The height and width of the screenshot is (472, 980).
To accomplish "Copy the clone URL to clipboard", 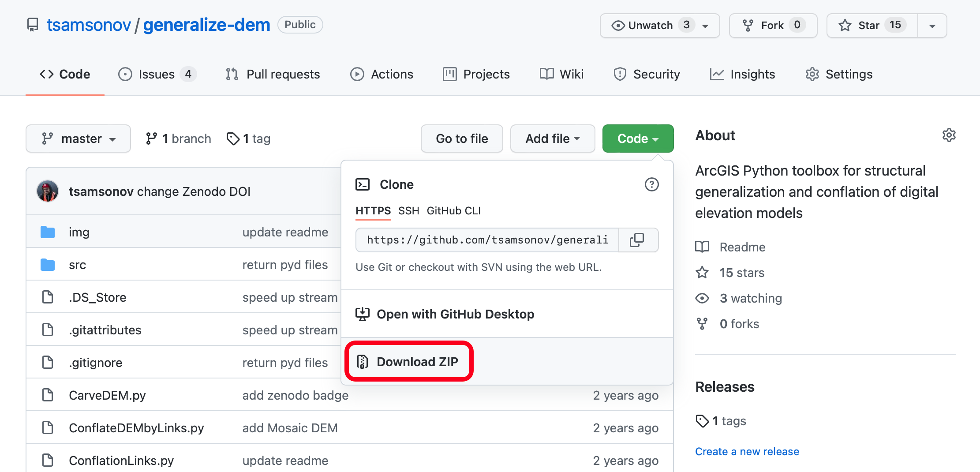I will (637, 240).
